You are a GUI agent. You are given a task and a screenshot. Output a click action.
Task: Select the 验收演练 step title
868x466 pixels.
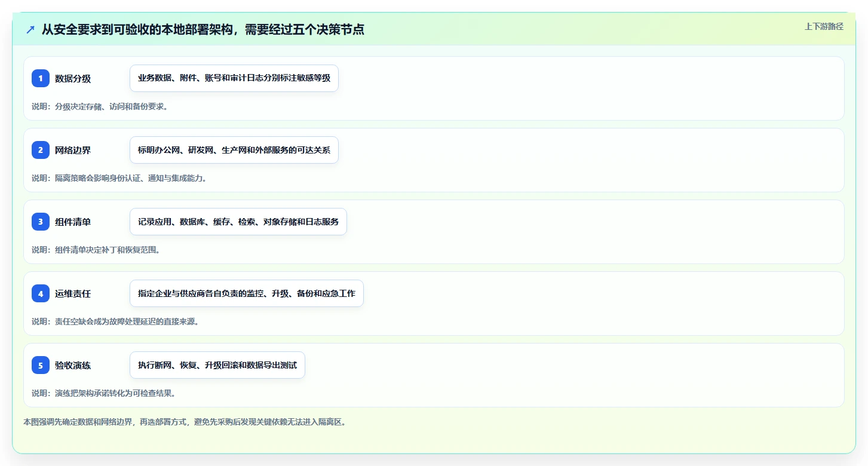(x=73, y=365)
